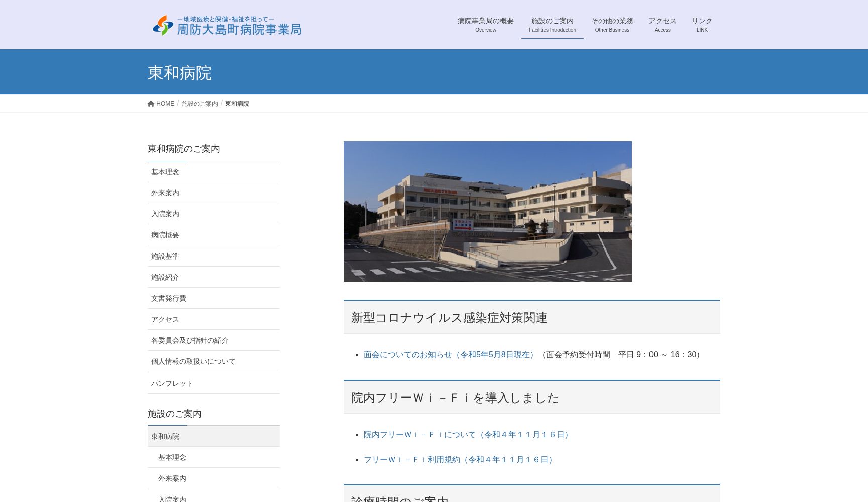
Task: Open パンフレット from the sidebar
Action: pos(171,383)
